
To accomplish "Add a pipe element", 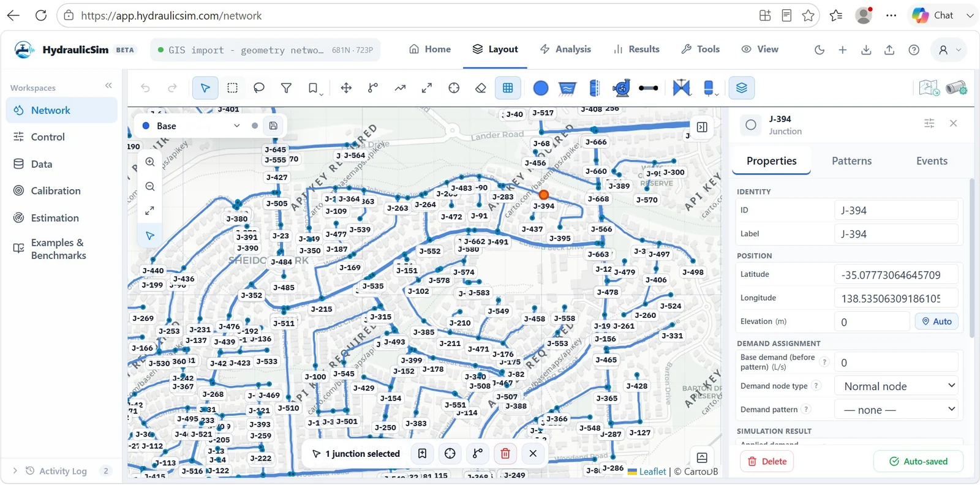I will coord(648,88).
